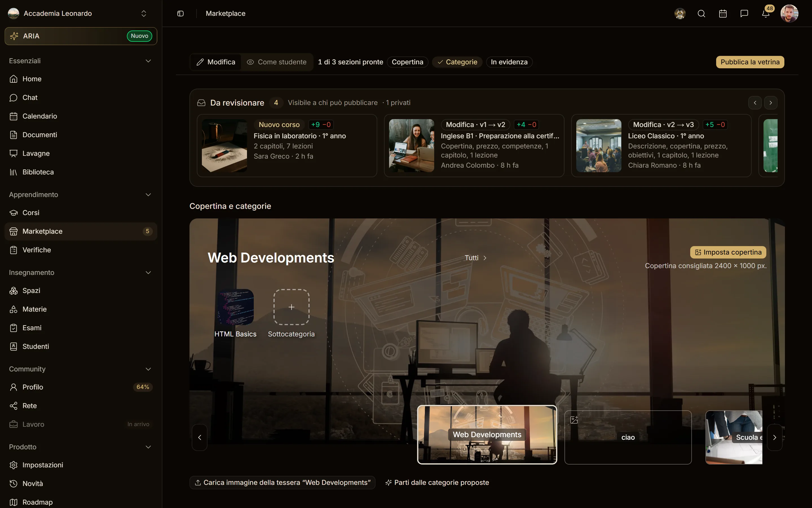Open Novità in the sidebar

81,483
